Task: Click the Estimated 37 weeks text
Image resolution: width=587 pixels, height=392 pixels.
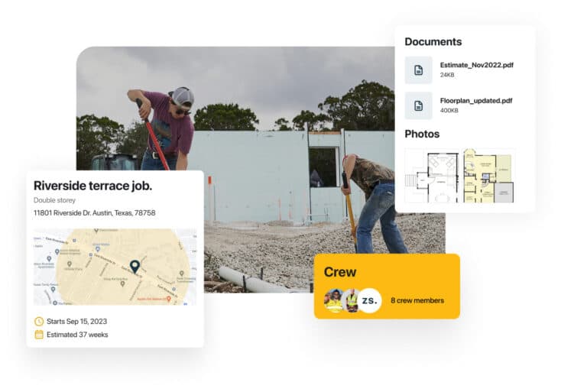Action: point(77,335)
